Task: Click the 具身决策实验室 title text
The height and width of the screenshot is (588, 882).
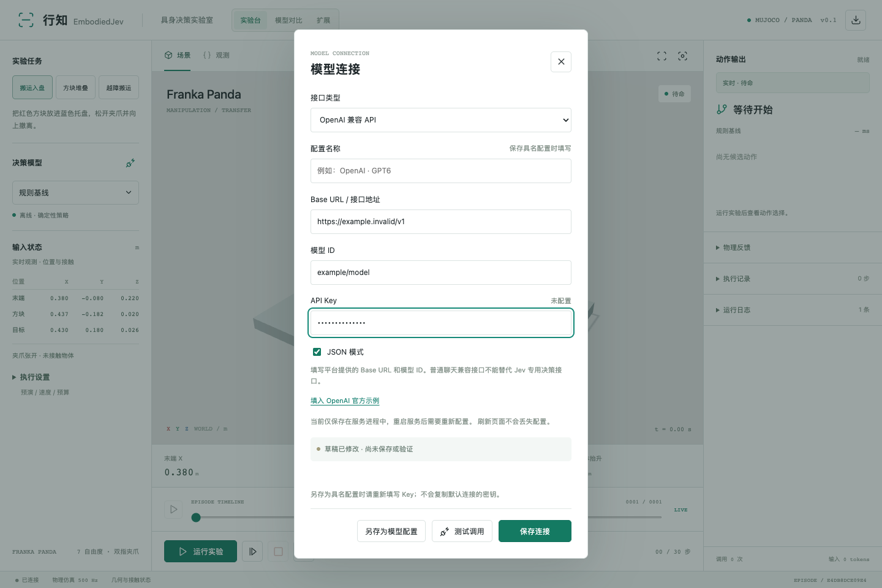Action: coord(187,20)
